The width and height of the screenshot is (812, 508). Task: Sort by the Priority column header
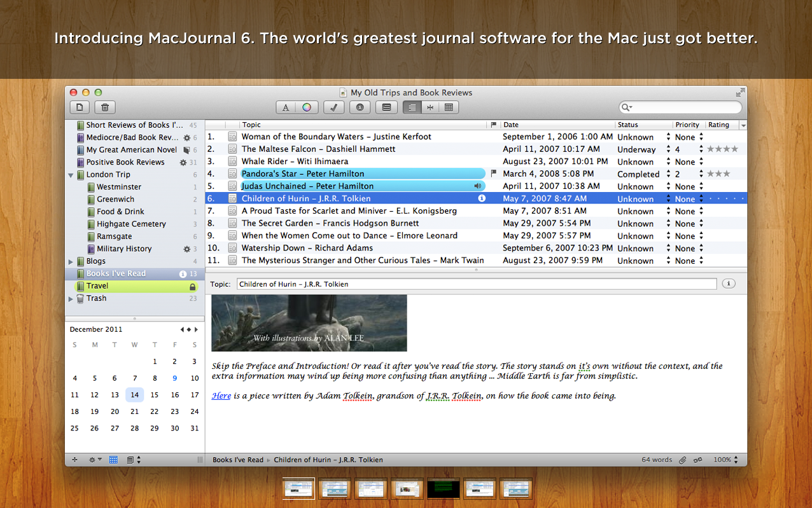689,125
